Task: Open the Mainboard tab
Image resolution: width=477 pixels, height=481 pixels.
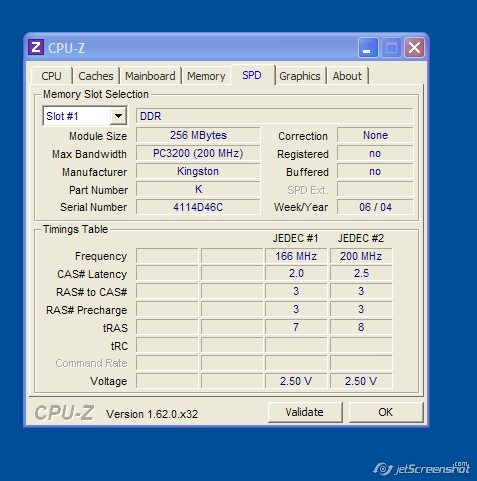Action: [x=150, y=76]
